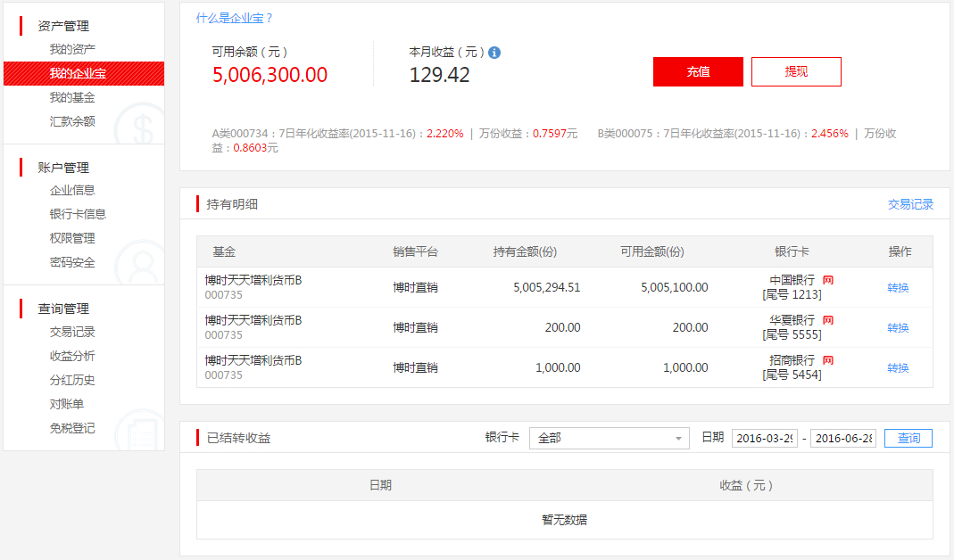
Task: Click the 尾号 1213 card number text
Action: pyautogui.click(x=792, y=295)
